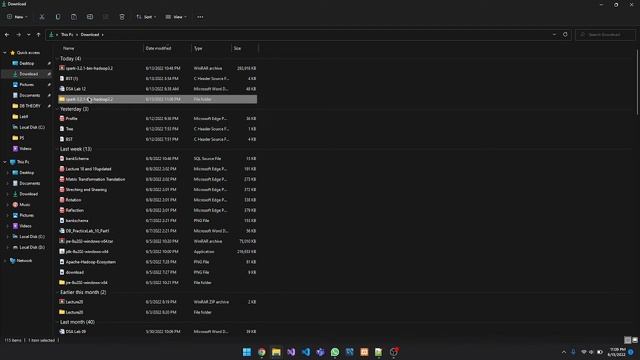Open Visual Studio from the taskbar
The width and height of the screenshot is (640, 360).
[x=291, y=352]
